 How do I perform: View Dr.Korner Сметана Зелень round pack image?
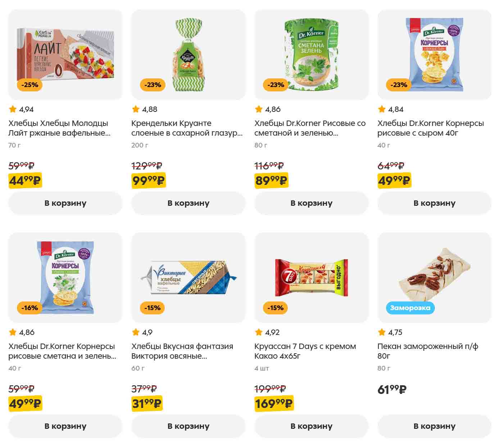311,54
